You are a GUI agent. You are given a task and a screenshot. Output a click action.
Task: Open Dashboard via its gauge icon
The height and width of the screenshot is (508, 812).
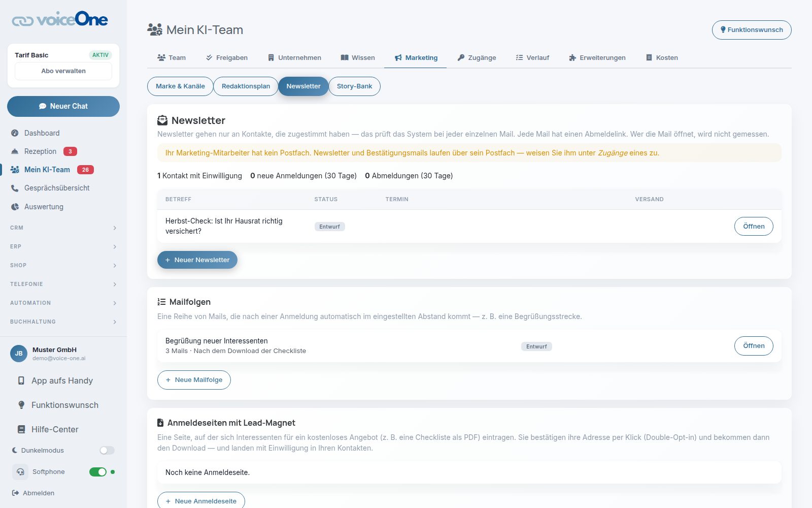click(15, 133)
